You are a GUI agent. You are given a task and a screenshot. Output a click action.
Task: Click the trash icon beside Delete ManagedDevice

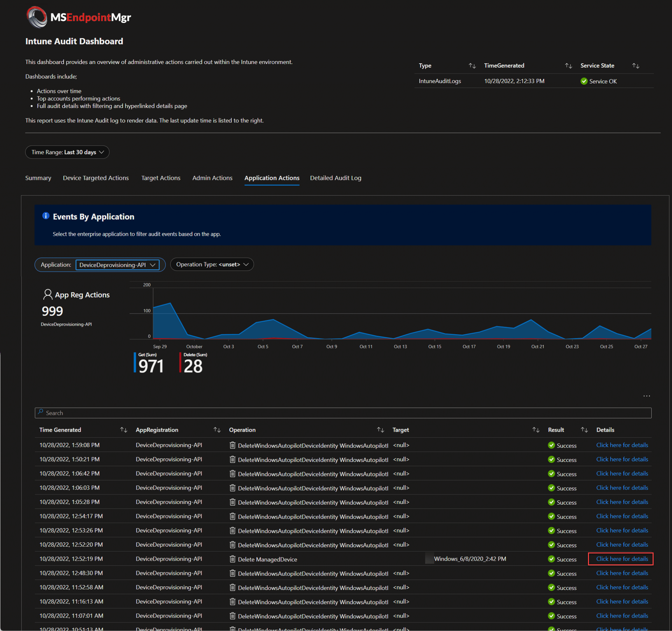pos(233,559)
